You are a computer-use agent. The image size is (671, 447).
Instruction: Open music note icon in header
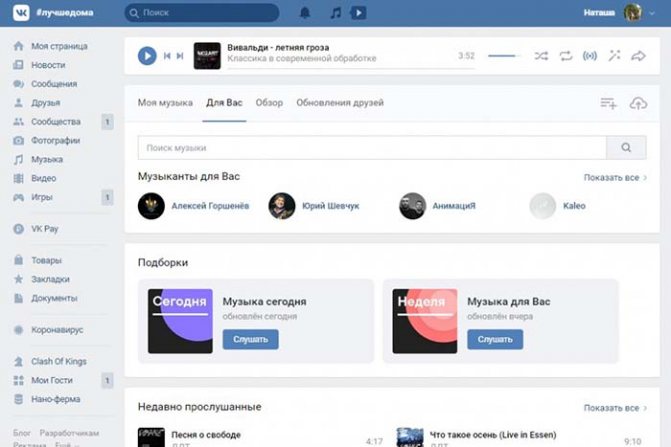click(336, 13)
